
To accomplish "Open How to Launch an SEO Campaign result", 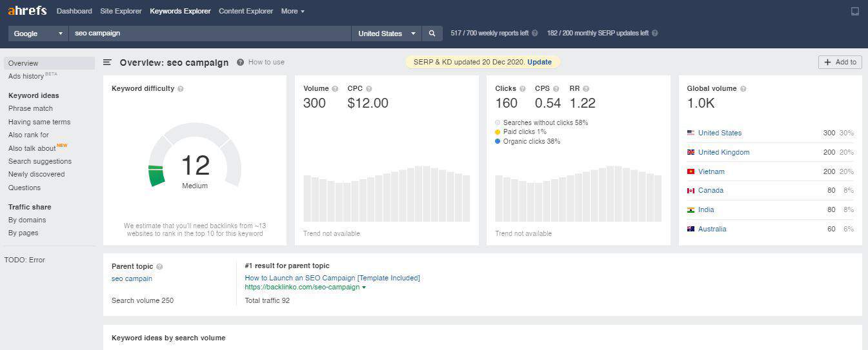I will pyautogui.click(x=332, y=278).
